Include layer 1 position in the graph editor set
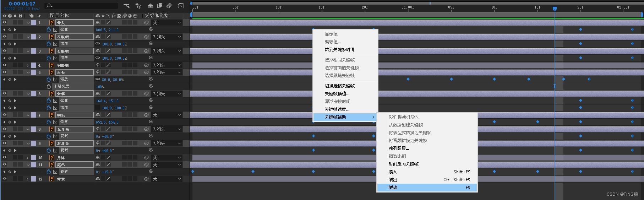644x200 pixels. pyautogui.click(x=55, y=30)
